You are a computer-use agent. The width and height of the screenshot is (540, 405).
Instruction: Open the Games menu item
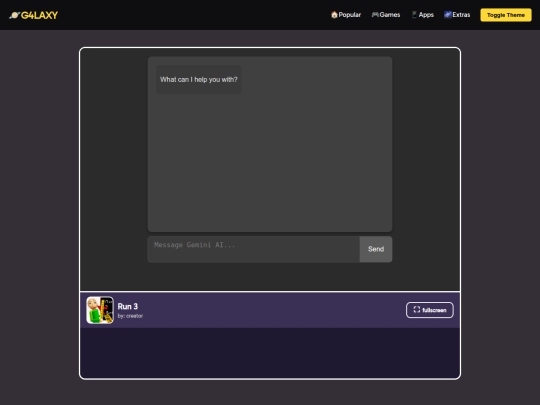[x=386, y=15]
